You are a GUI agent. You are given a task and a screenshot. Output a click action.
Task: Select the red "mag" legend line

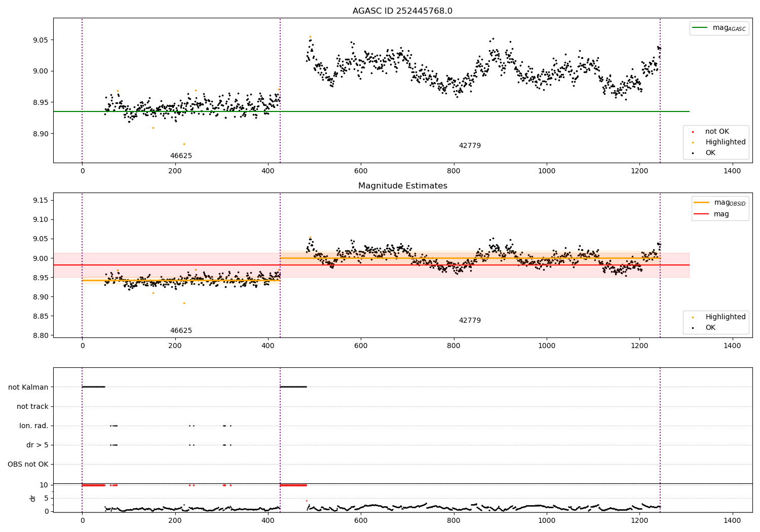(x=702, y=214)
